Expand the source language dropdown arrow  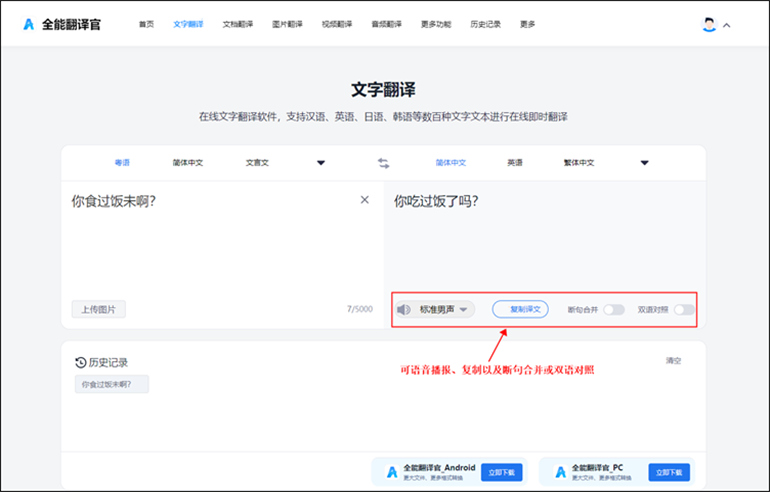(321, 163)
